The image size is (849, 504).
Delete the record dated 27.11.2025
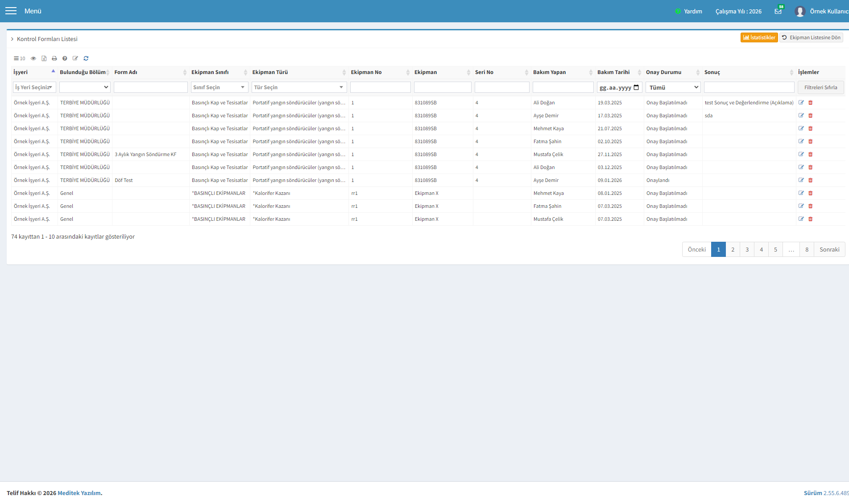(811, 154)
